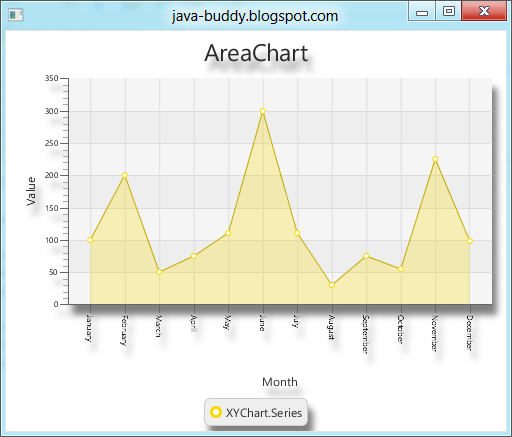Click the 150 y-axis tick label
Image resolution: width=512 pixels, height=437 pixels.
[52, 208]
